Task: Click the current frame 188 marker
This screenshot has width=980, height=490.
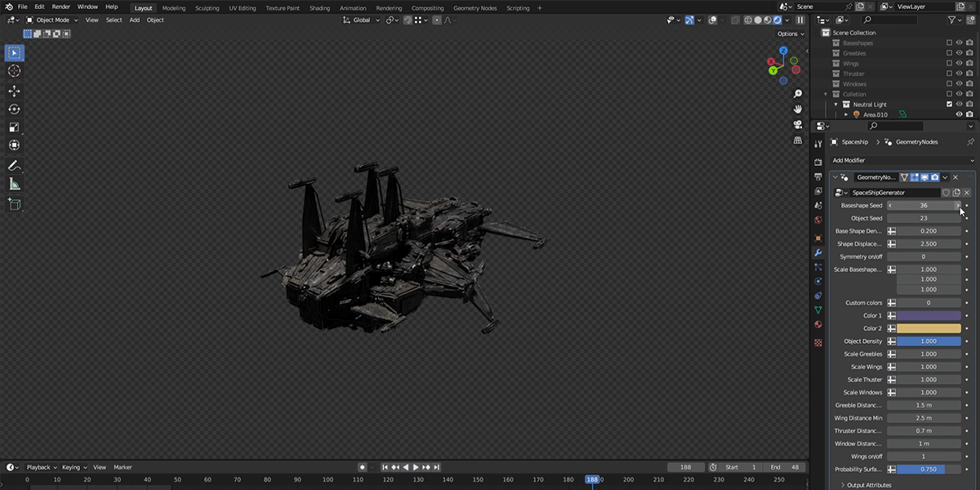Action: pyautogui.click(x=593, y=479)
